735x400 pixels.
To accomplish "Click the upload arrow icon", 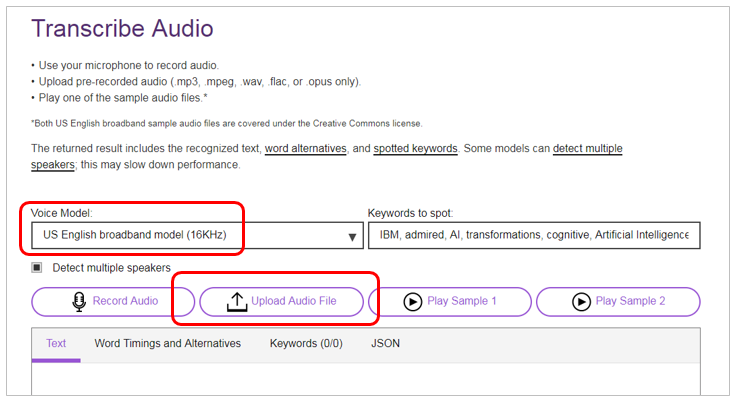I will pos(236,301).
